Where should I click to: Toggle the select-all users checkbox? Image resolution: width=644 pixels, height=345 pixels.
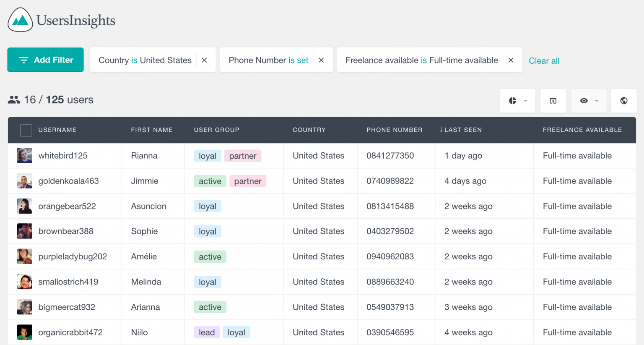26,130
